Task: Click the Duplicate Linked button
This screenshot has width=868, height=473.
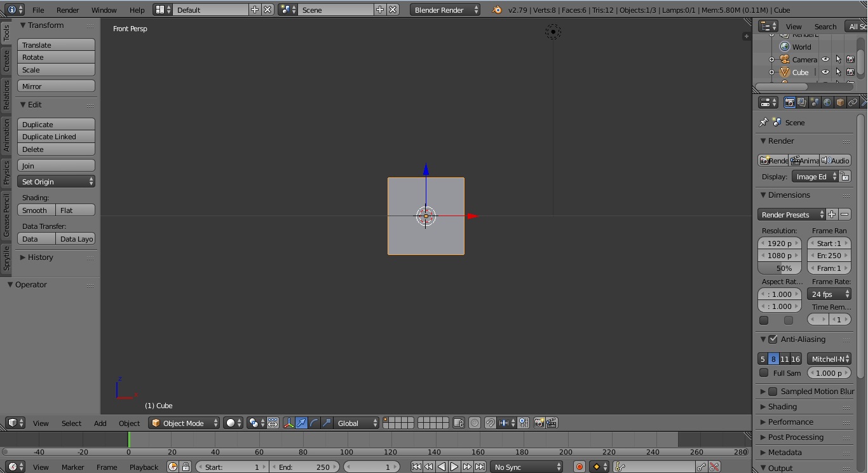Action: pyautogui.click(x=56, y=136)
